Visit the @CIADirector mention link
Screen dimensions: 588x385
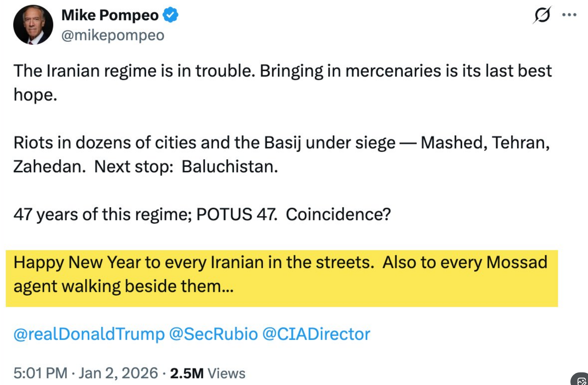316,334
